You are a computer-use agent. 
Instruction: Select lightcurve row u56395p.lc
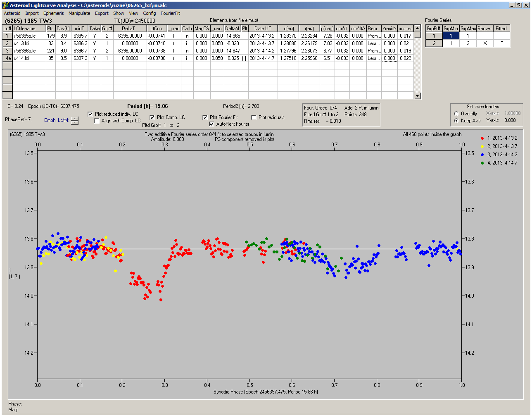coord(208,36)
